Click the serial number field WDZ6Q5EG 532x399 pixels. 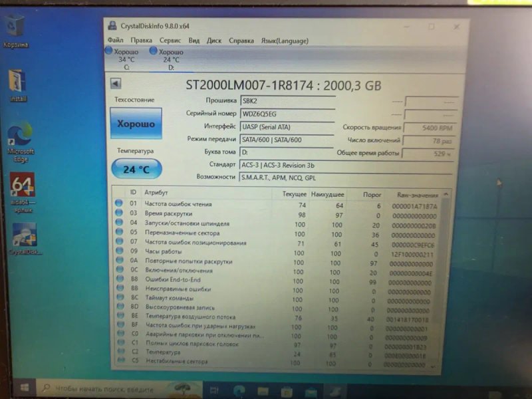point(287,114)
